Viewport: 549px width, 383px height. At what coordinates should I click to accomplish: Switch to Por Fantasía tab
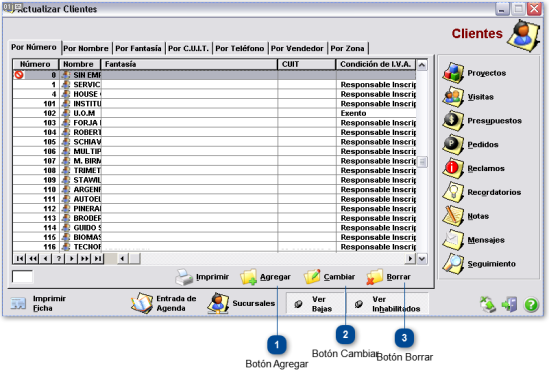coord(138,48)
